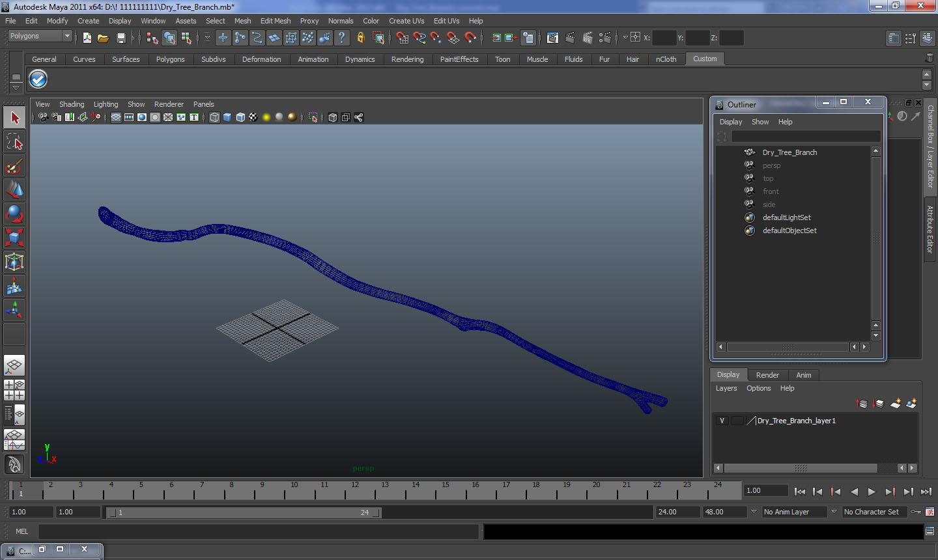Toggle wireframe shading in viewport toolbar
Viewport: 938px width, 560px height.
tap(214, 117)
